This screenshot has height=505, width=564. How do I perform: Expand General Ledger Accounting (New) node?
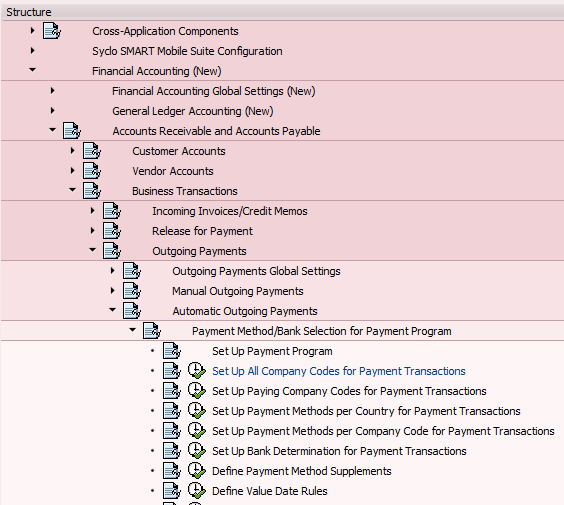(53, 111)
